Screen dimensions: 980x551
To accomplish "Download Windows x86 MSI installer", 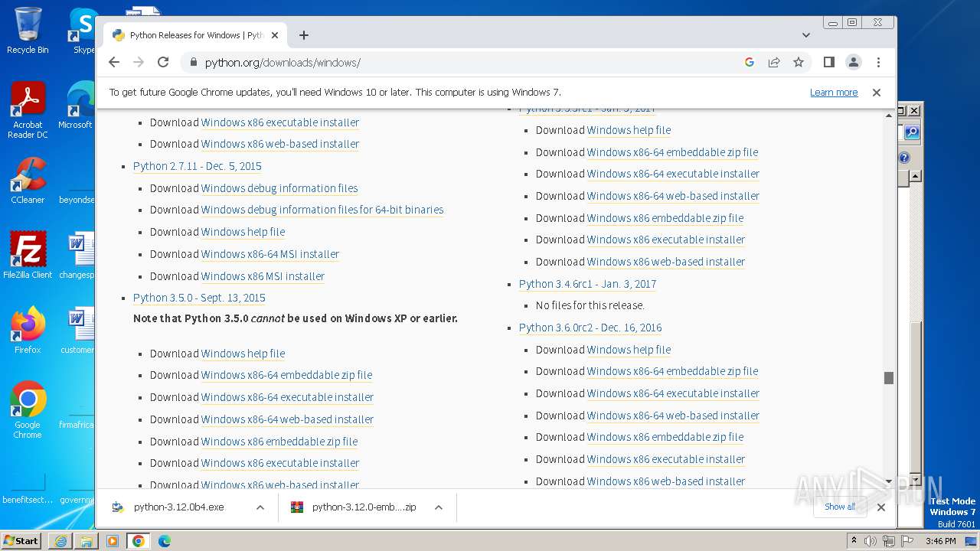I will [x=263, y=276].
